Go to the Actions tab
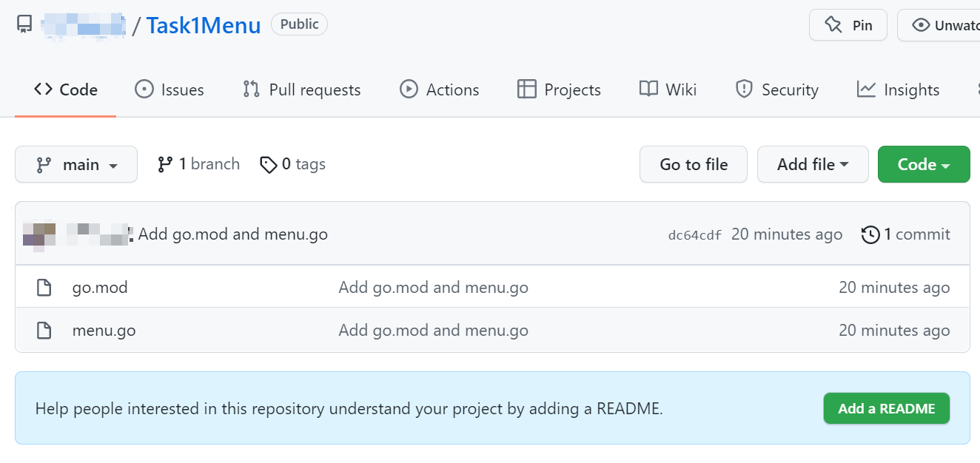 pos(440,89)
